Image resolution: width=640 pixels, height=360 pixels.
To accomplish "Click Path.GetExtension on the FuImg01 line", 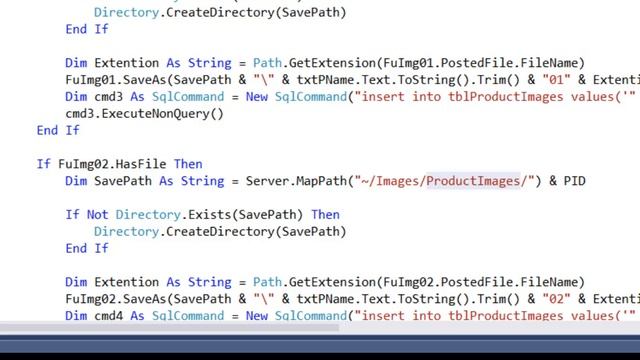I will tap(314, 63).
